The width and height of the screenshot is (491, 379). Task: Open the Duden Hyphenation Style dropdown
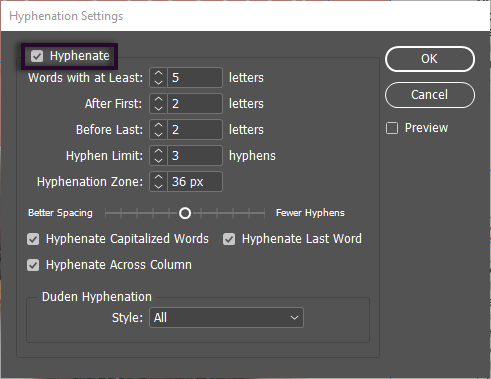coord(226,318)
